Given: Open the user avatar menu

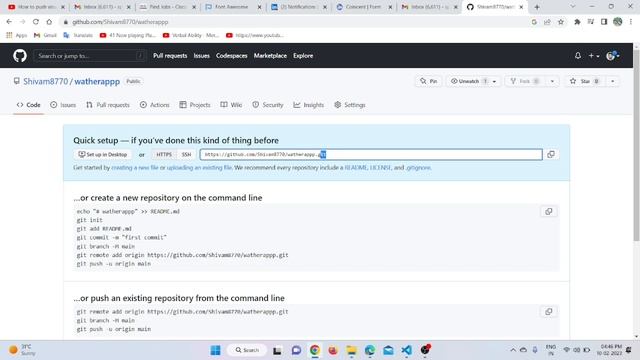Looking at the screenshot, I should [x=613, y=56].
